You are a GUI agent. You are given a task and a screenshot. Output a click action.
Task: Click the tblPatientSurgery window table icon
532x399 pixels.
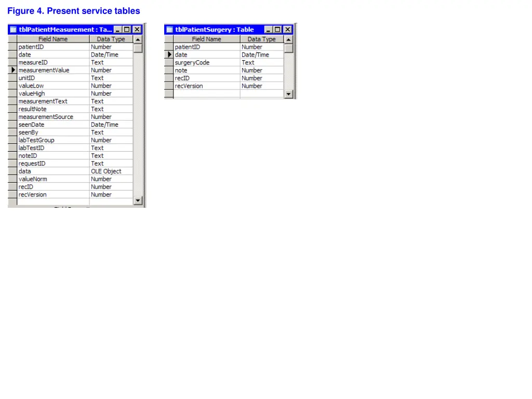coord(170,30)
